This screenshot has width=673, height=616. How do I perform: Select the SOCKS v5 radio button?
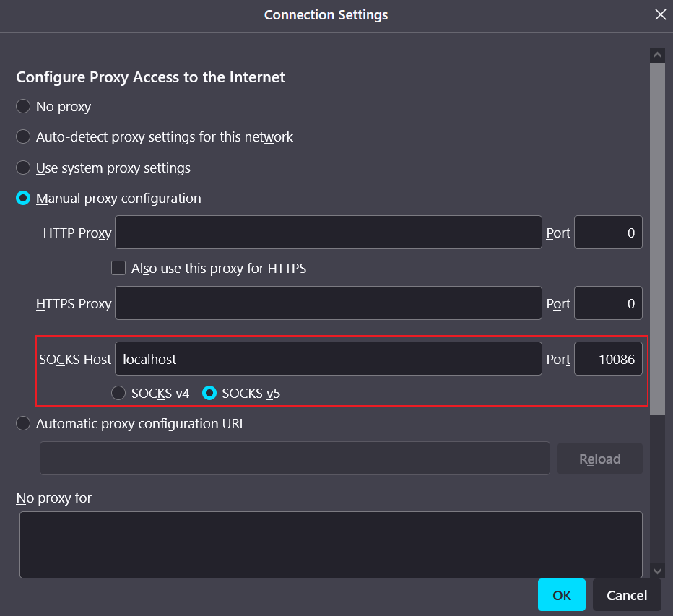pyautogui.click(x=209, y=394)
